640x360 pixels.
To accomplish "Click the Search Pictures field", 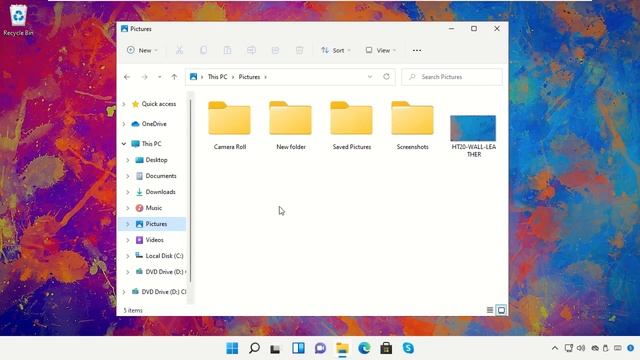I will [x=452, y=77].
